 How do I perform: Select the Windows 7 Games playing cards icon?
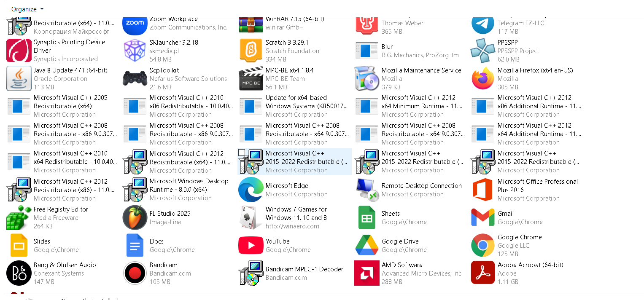click(x=251, y=217)
